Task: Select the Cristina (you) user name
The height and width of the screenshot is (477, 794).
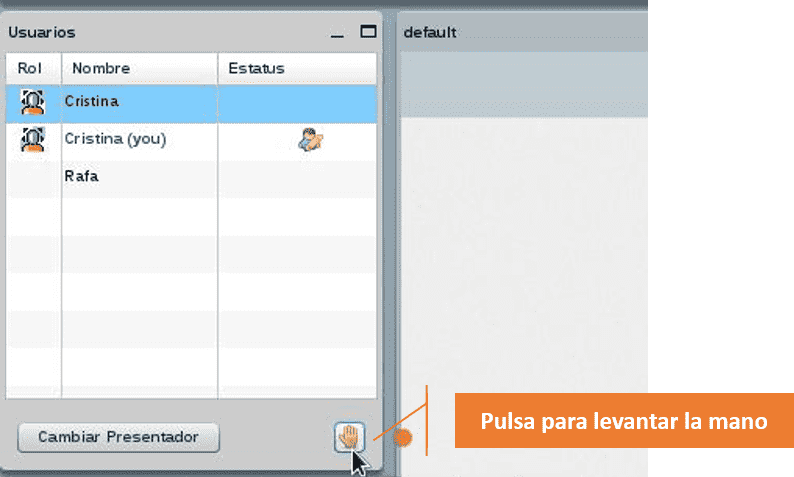Action: 115,139
